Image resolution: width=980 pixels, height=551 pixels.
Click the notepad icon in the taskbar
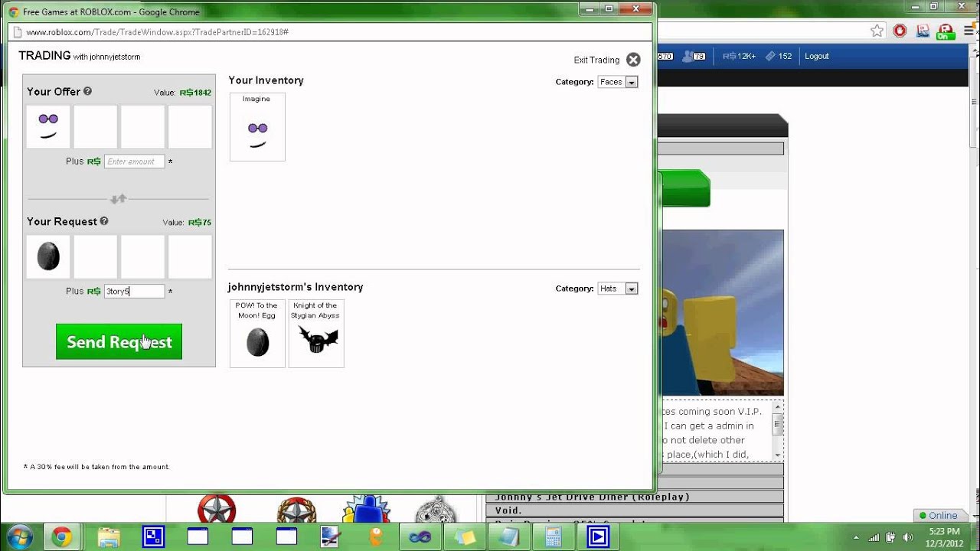(508, 537)
